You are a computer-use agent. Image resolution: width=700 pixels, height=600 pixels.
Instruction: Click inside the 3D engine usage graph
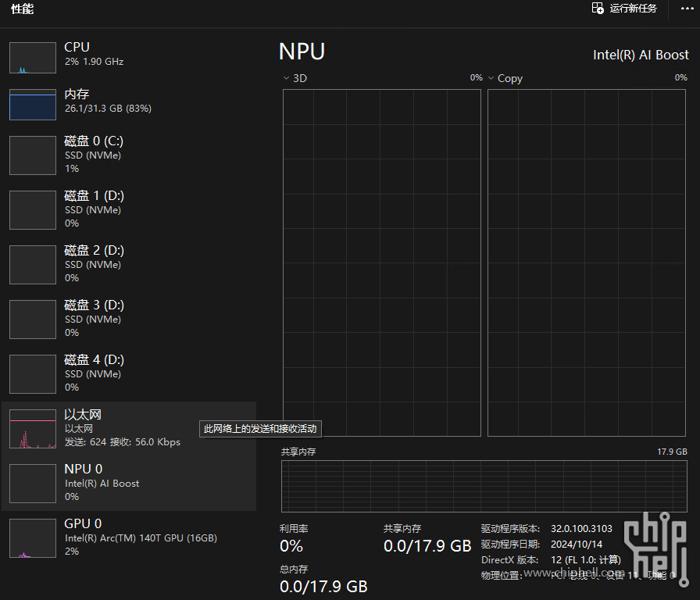[x=382, y=262]
